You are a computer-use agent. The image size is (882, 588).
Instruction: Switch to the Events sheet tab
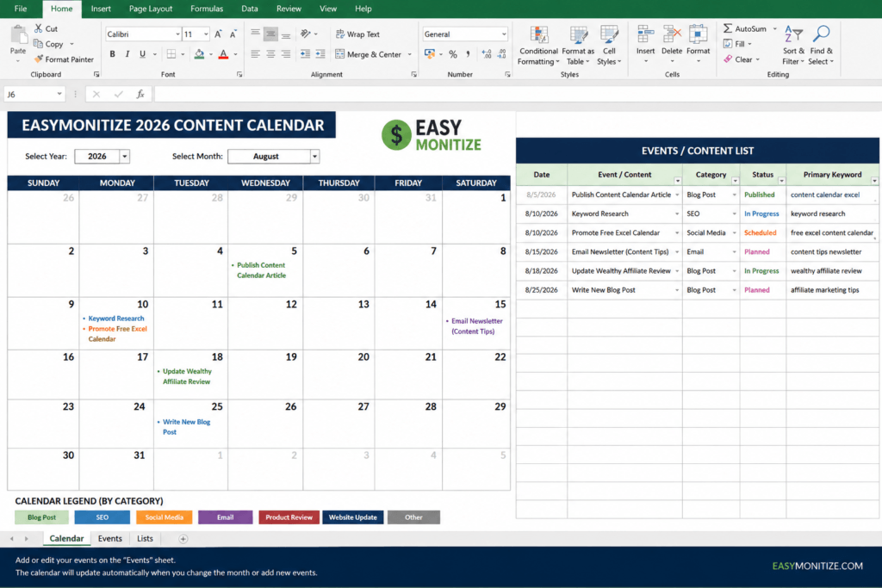pos(109,539)
